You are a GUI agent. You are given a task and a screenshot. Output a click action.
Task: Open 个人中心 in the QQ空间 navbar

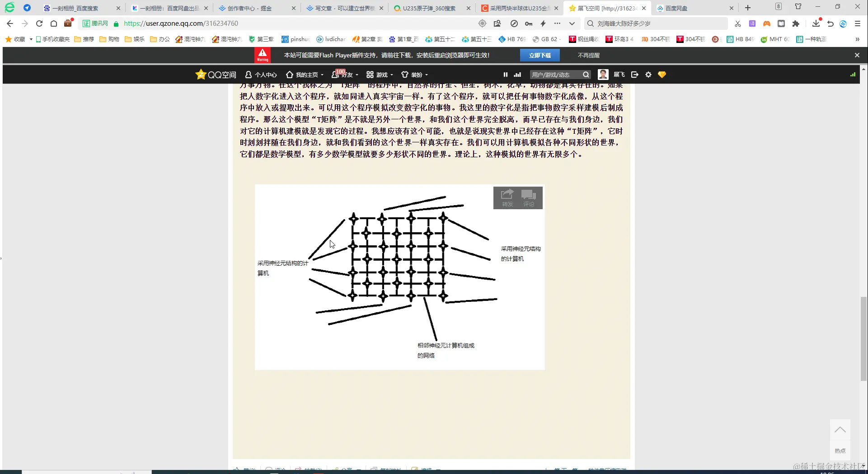261,75
